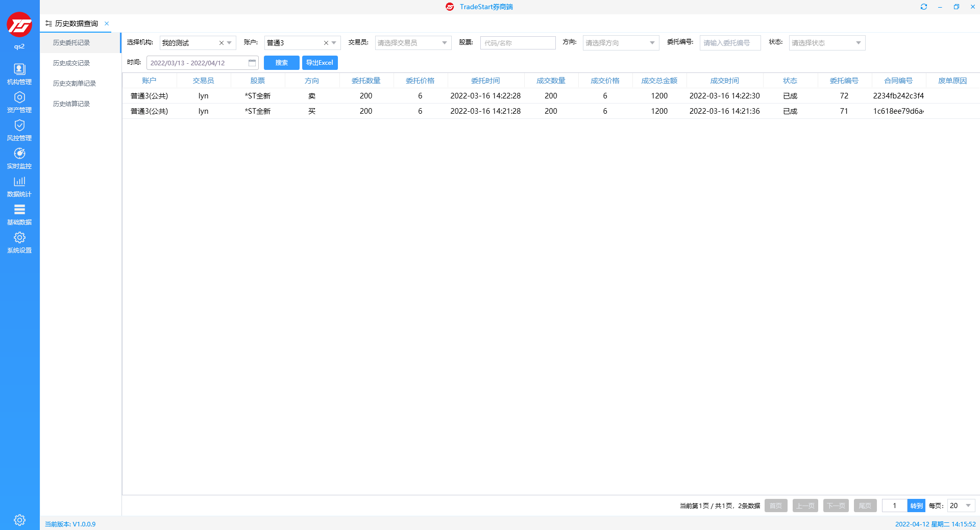The image size is (980, 530).
Task: Close the 历史数据查询 tab
Action: (x=107, y=23)
